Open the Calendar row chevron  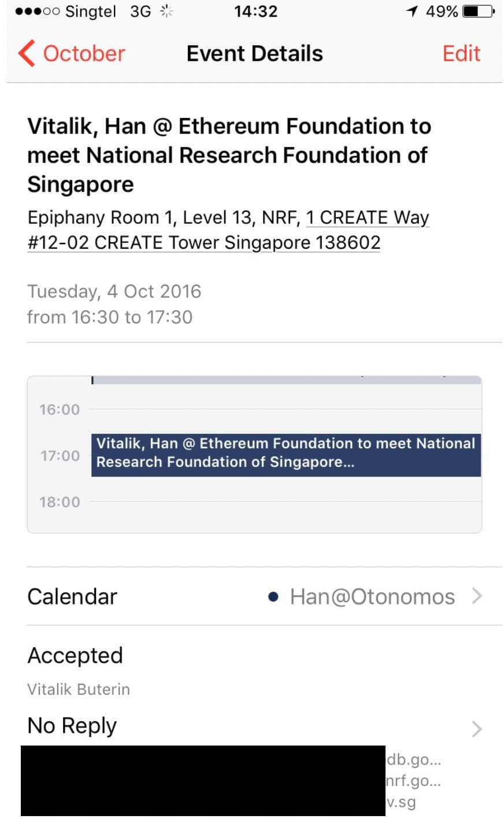pyautogui.click(x=477, y=596)
